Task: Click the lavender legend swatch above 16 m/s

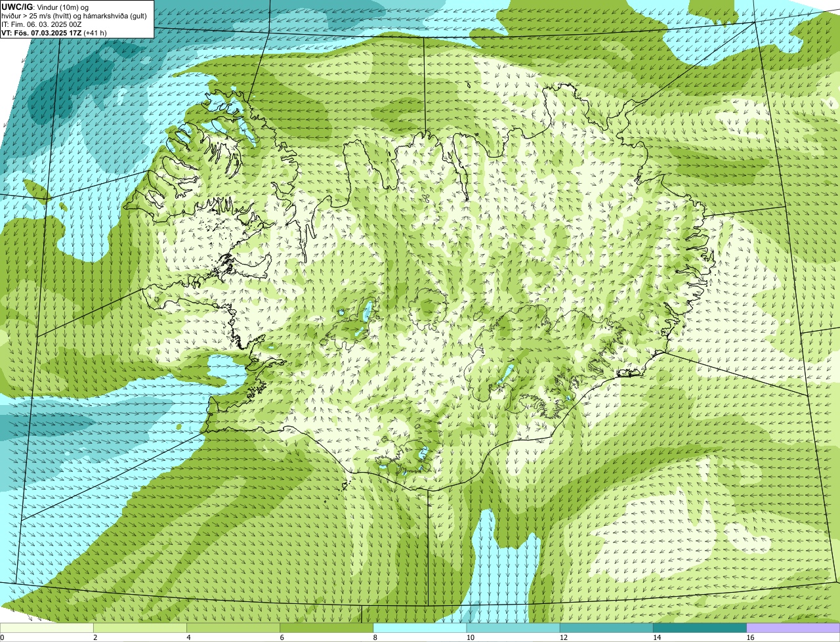Action: (793, 628)
